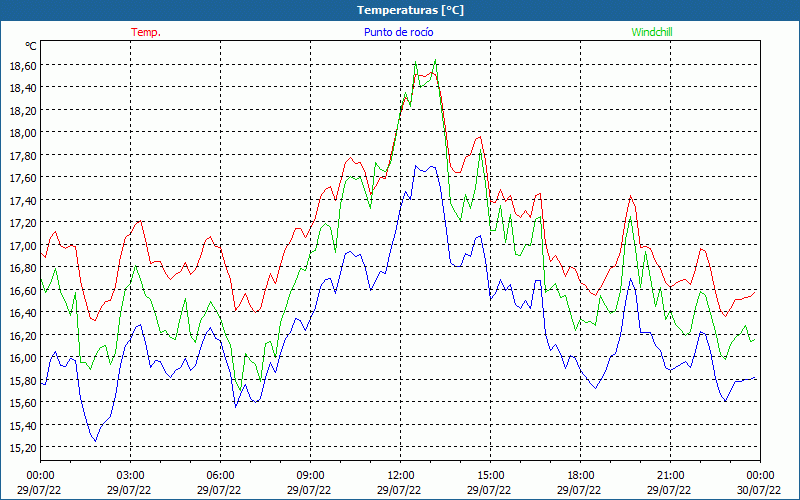Click the 16,00 y-axis value

[23, 357]
